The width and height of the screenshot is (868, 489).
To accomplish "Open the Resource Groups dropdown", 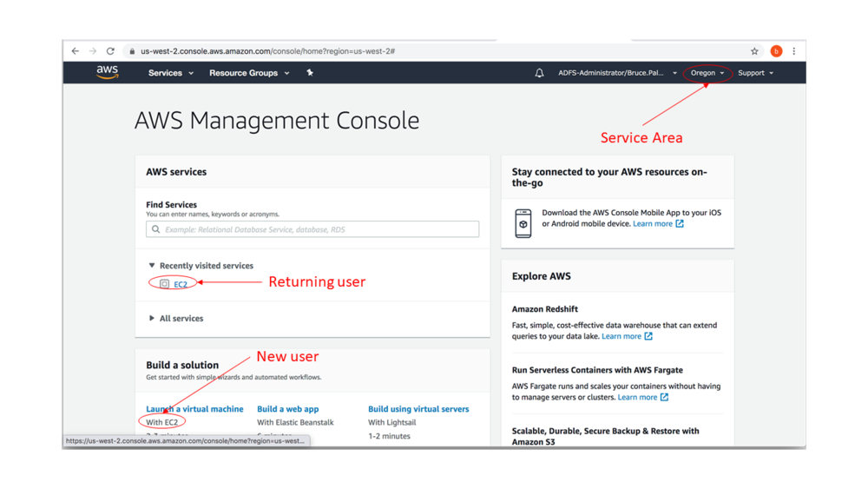I will 249,73.
